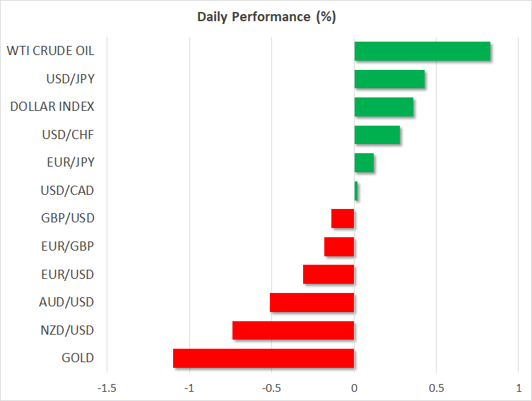Click the -1.5 axis tick label
Image resolution: width=532 pixels, height=401 pixels.
pyautogui.click(x=107, y=388)
